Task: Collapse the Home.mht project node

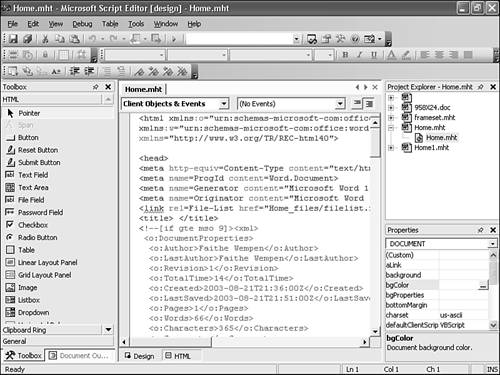Action: point(391,128)
